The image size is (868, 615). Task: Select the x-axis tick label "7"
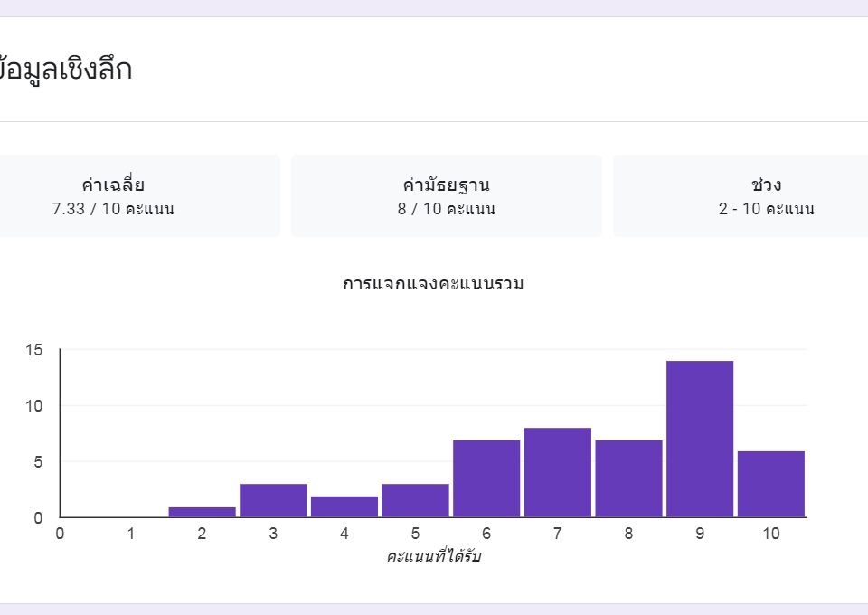(558, 534)
